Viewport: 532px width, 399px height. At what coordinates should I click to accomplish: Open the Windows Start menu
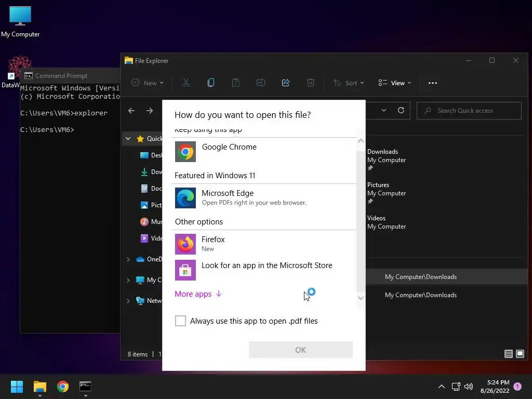pos(17,387)
